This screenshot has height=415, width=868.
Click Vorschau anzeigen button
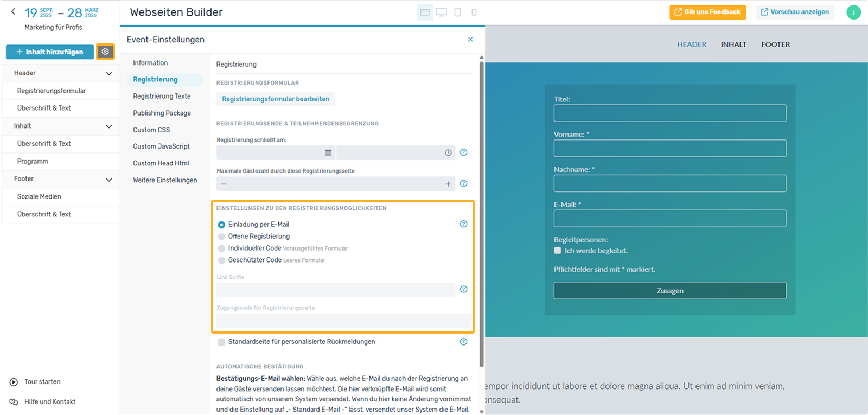coord(795,12)
